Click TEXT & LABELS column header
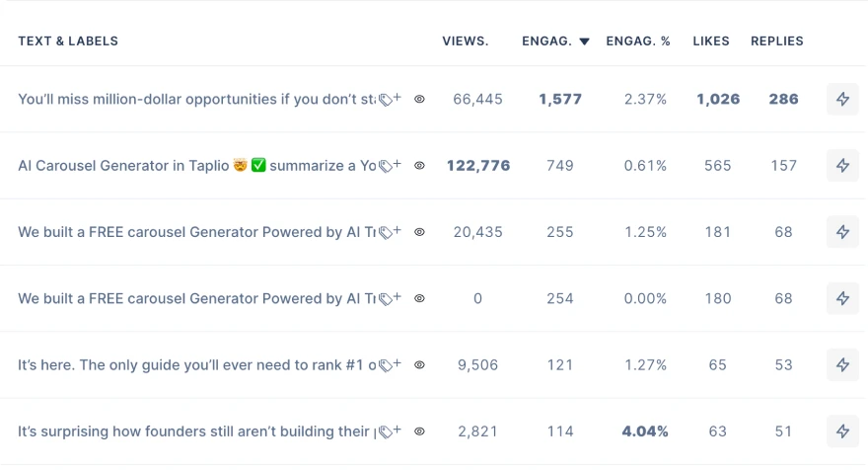The width and height of the screenshot is (868, 470). pyautogui.click(x=68, y=41)
